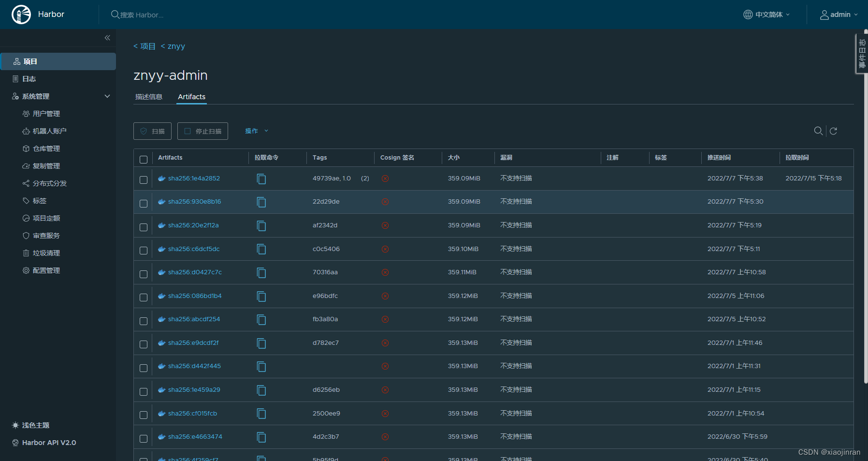Click the 扫描 scan button
The image size is (868, 461).
coord(152,131)
